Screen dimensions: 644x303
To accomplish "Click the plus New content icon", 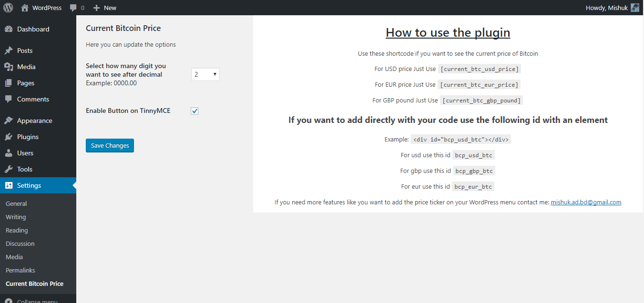I will pos(96,8).
